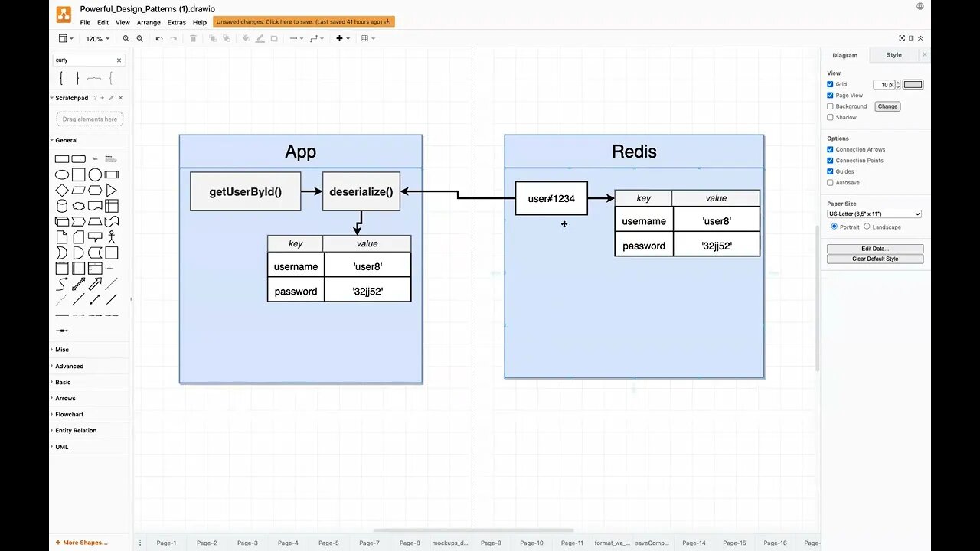This screenshot has height=551, width=980.
Task: Select the callout speech bubble shape
Action: point(95,237)
